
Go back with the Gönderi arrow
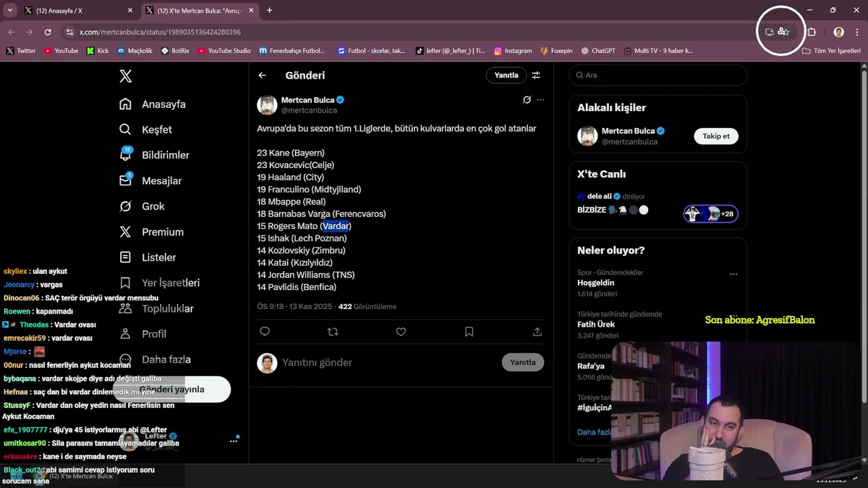pos(262,75)
